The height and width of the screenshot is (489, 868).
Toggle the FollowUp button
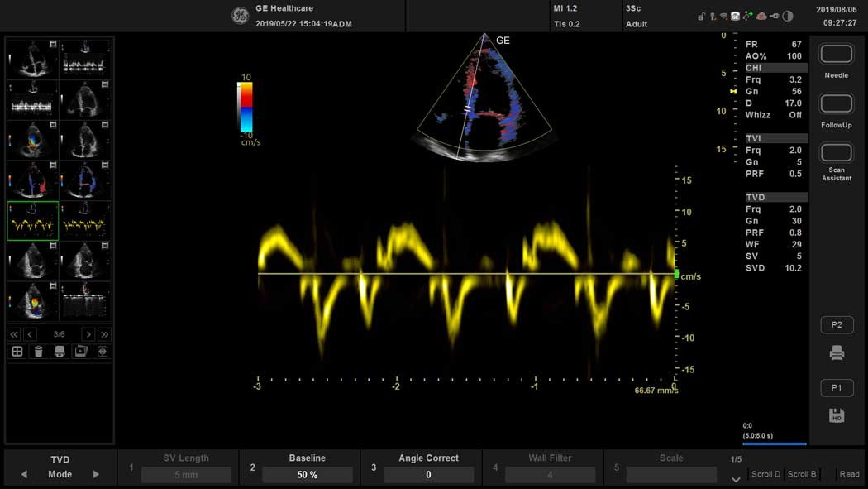point(837,104)
